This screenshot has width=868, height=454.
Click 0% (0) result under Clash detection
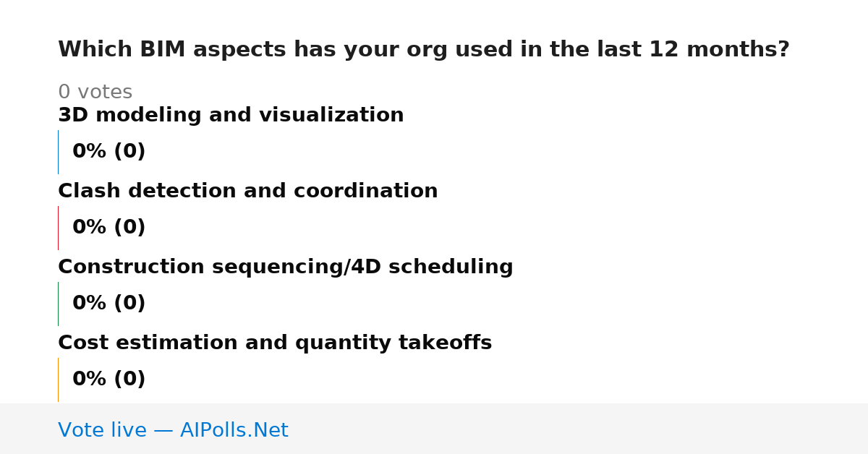tap(109, 228)
